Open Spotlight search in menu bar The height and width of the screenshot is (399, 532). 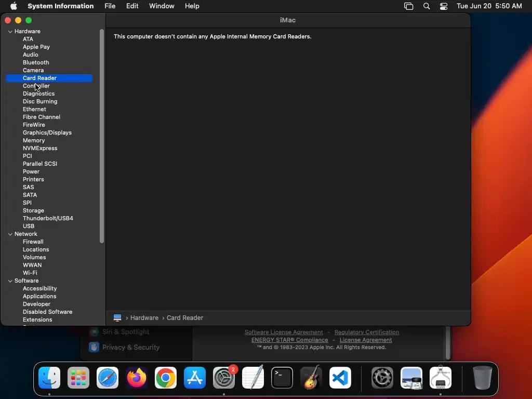coord(427,6)
